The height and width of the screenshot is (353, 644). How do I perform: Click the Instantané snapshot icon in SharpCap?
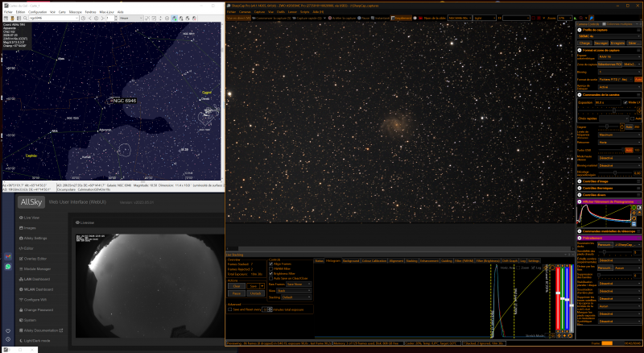pyautogui.click(x=373, y=18)
